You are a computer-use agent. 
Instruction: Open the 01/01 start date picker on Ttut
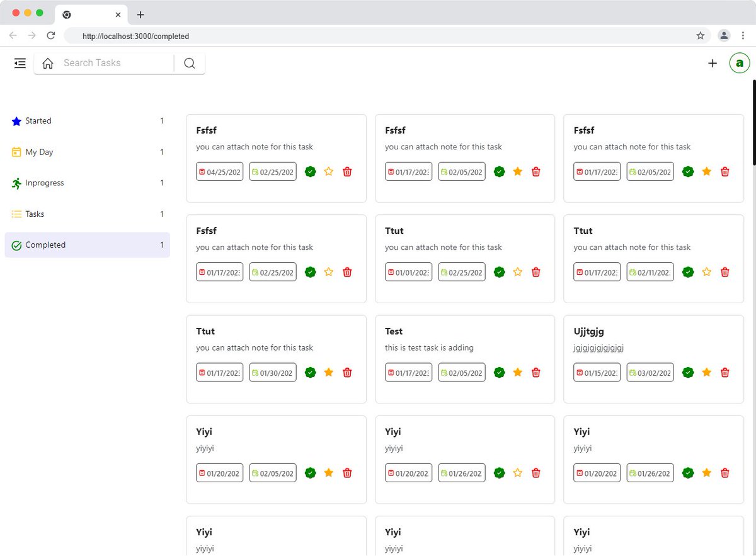[x=408, y=272]
